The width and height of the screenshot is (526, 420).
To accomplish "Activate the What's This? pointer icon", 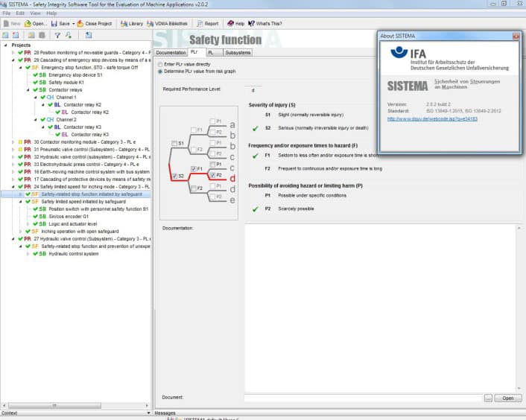I will (251, 24).
